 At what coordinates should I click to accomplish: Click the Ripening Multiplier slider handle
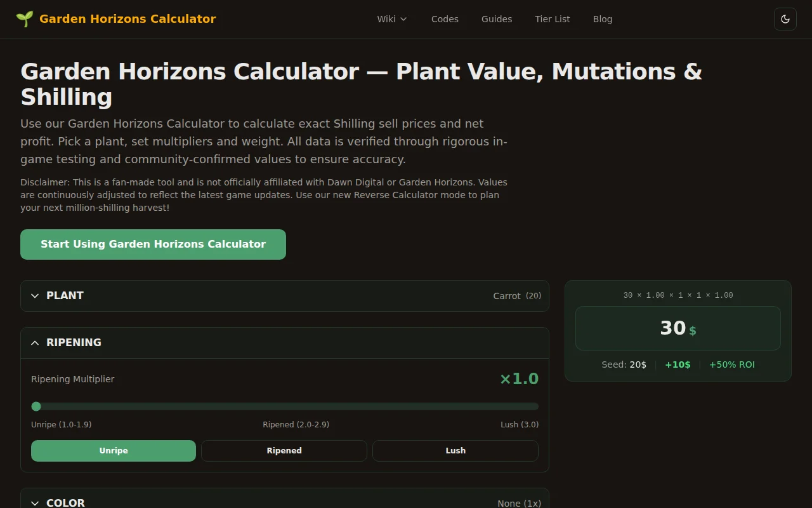click(36, 406)
